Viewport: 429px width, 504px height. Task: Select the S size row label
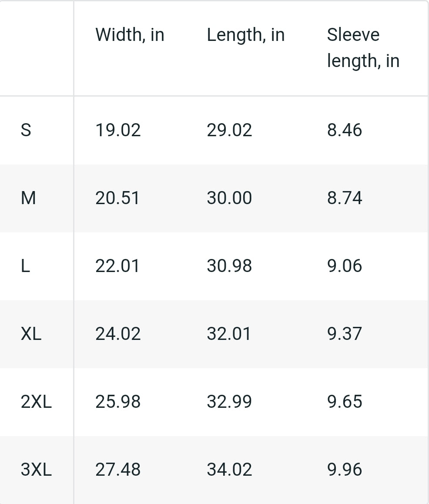[26, 130]
